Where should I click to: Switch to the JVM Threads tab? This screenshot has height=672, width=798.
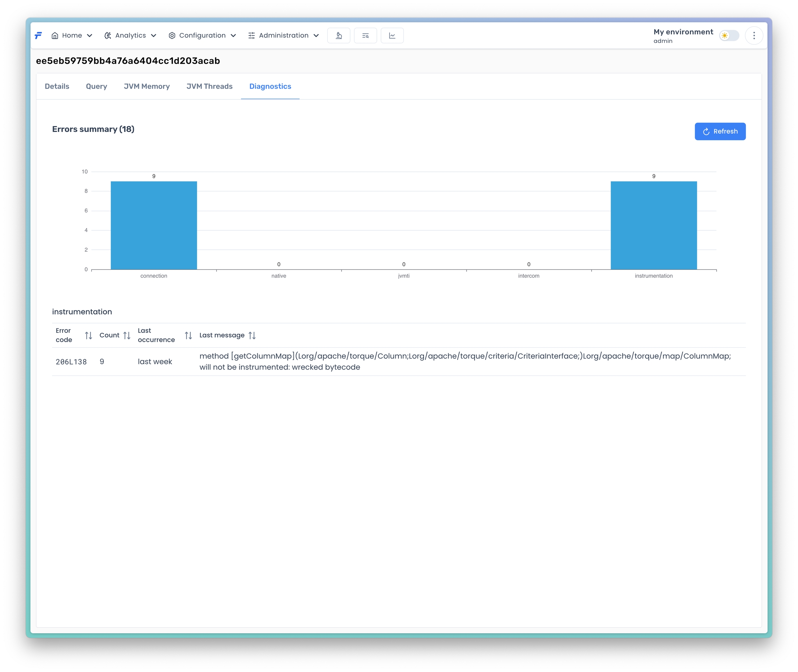tap(209, 87)
